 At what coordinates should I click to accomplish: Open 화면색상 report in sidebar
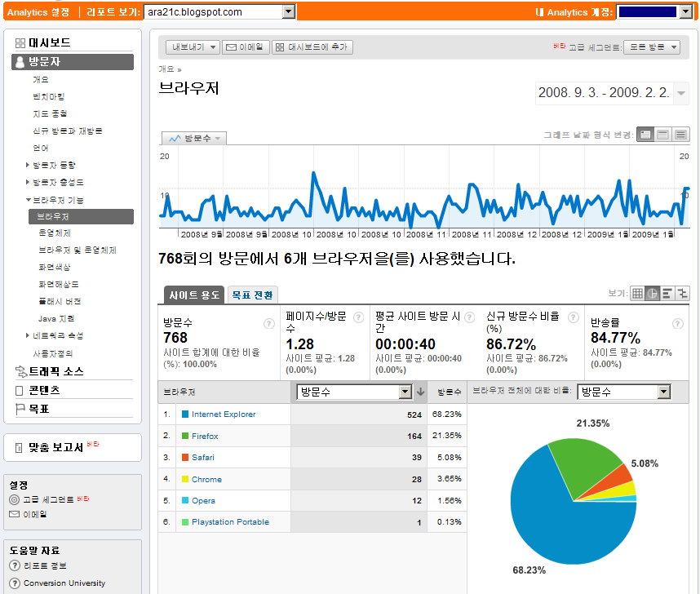pos(55,267)
